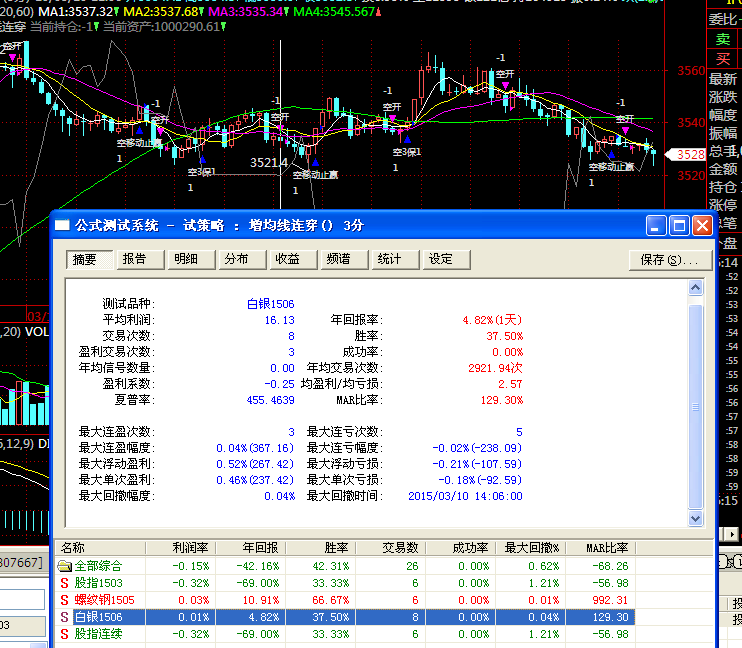Image resolution: width=742 pixels, height=648 pixels.
Task: Open the 明细 tab
Action: click(191, 259)
